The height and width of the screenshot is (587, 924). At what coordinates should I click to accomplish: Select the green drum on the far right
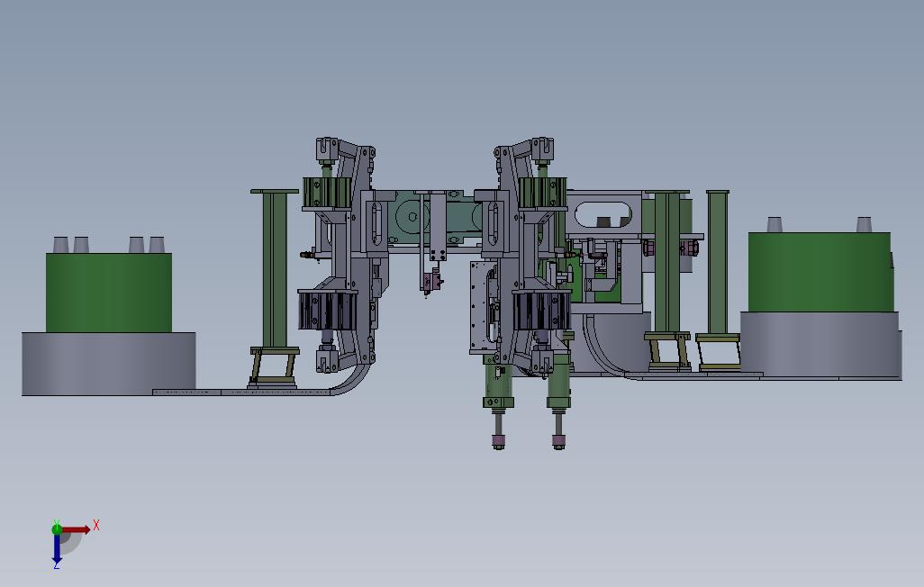pos(820,272)
